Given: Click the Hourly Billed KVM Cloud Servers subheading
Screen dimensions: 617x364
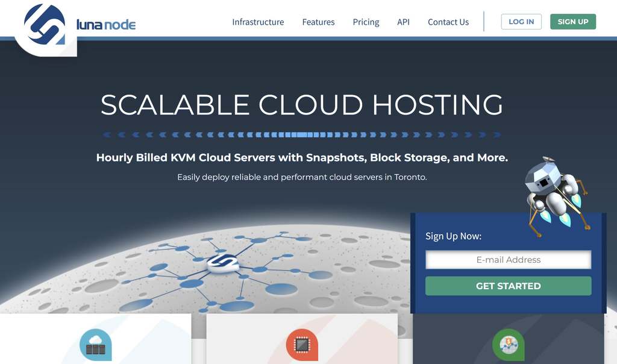Looking at the screenshot, I should point(302,158).
